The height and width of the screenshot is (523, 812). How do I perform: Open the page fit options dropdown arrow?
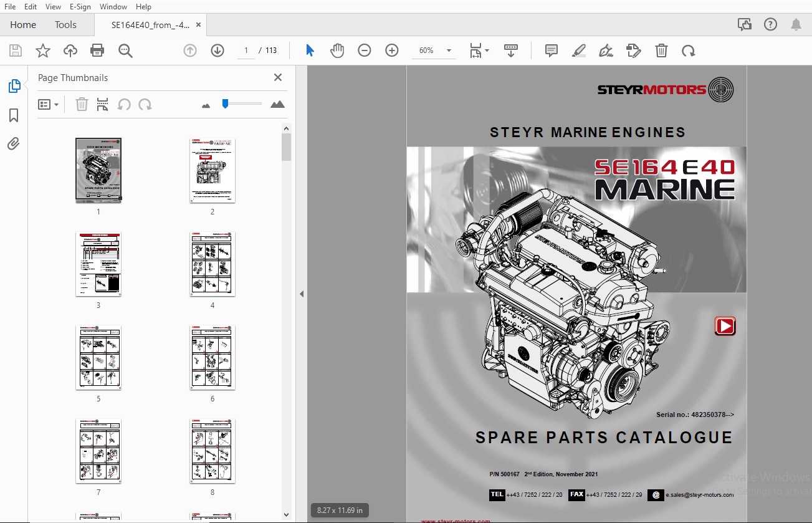487,50
